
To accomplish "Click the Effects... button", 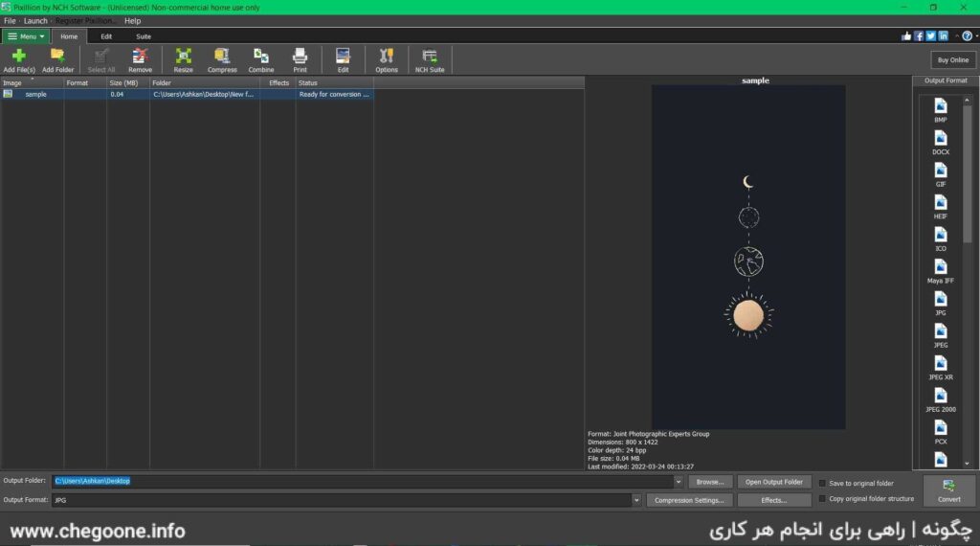I will coord(773,500).
